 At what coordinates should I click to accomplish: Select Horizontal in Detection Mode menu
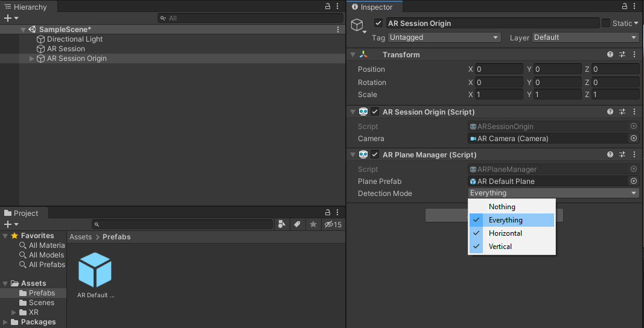click(505, 233)
